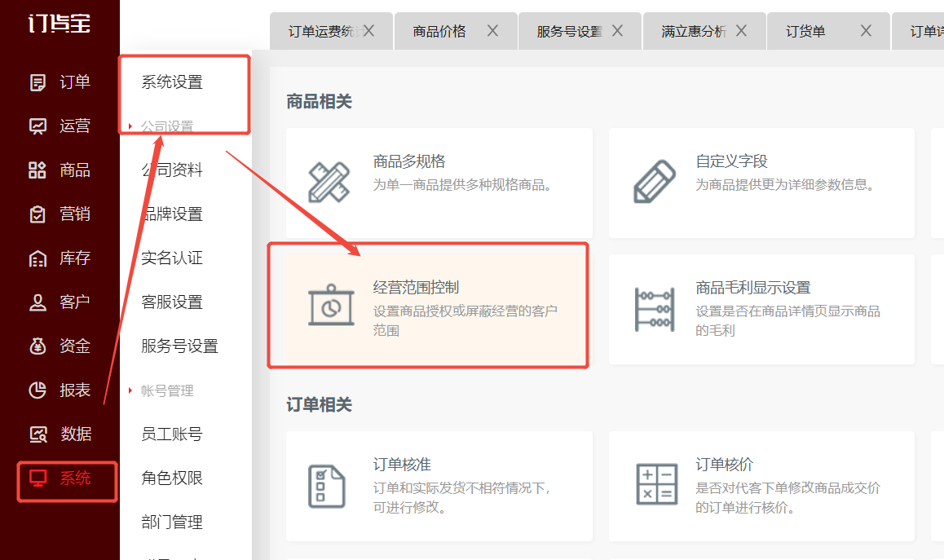Click the 系统 monitor icon

click(x=37, y=478)
